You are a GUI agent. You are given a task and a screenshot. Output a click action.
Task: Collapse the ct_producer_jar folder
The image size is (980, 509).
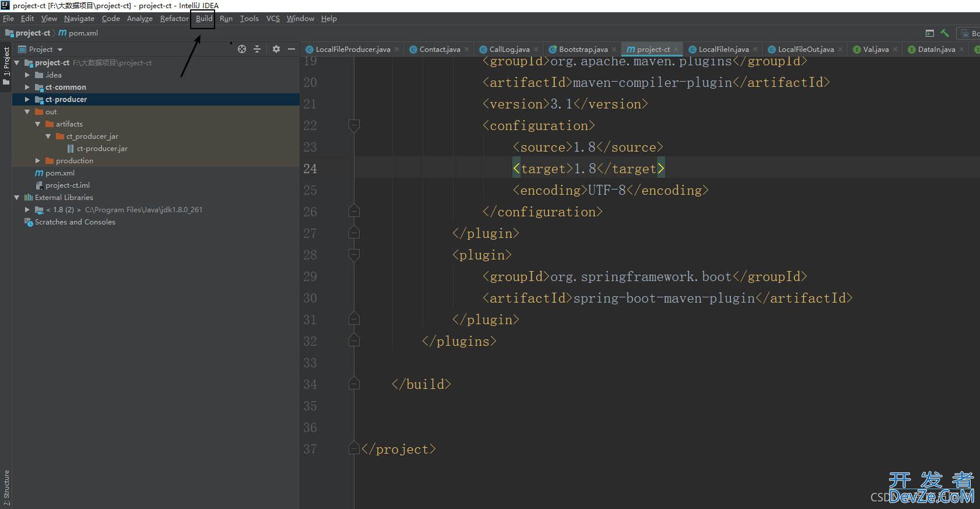coord(48,136)
